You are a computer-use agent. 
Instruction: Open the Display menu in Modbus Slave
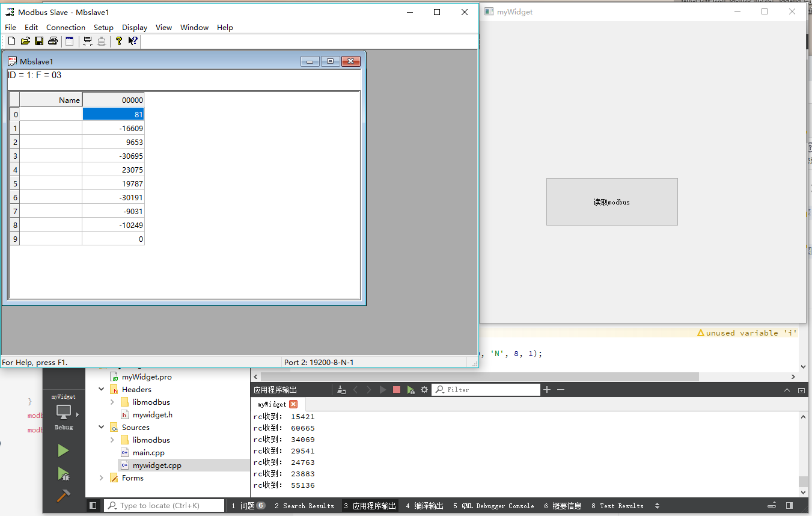click(135, 27)
